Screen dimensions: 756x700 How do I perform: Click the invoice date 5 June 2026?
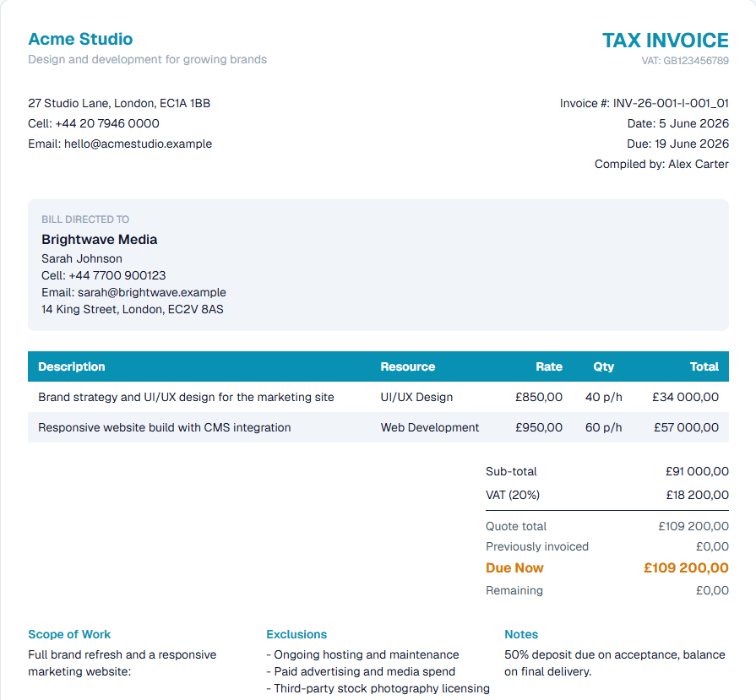[693, 123]
